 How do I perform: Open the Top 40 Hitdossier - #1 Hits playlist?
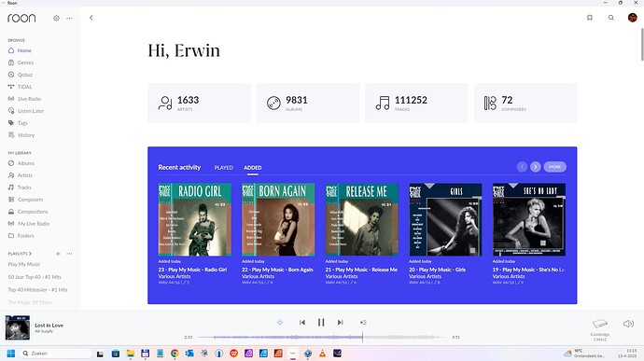[x=37, y=290]
